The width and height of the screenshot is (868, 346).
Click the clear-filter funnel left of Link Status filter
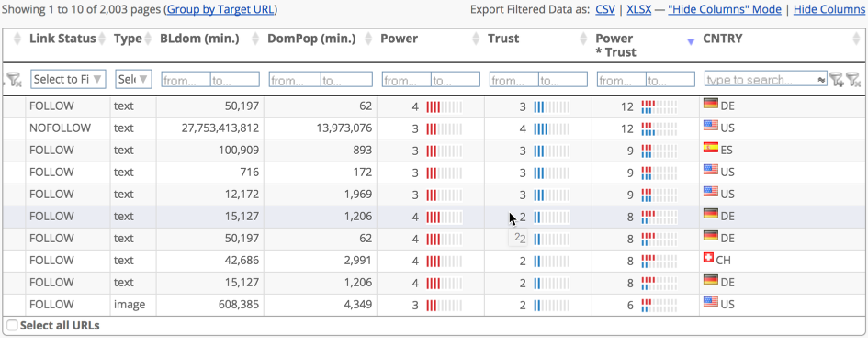14,80
